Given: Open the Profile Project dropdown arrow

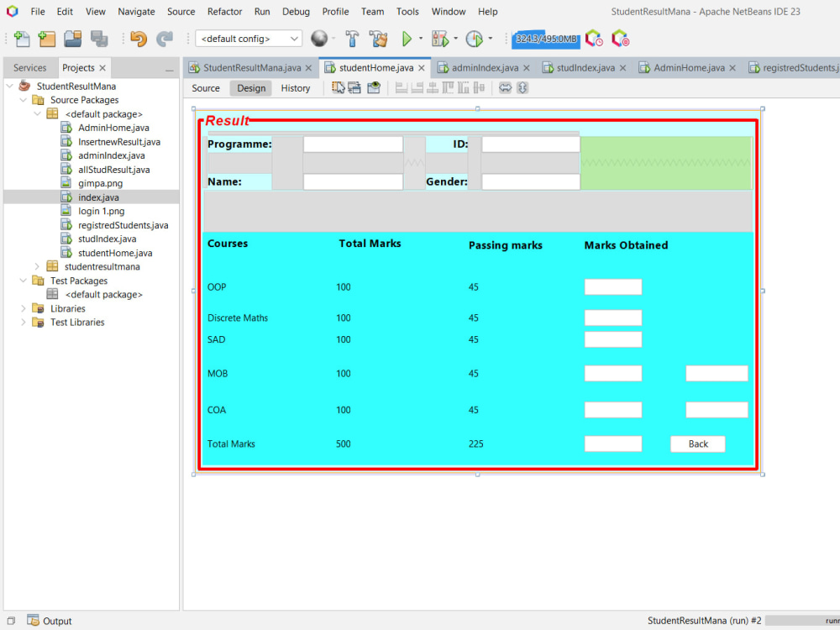Looking at the screenshot, I should pos(491,39).
